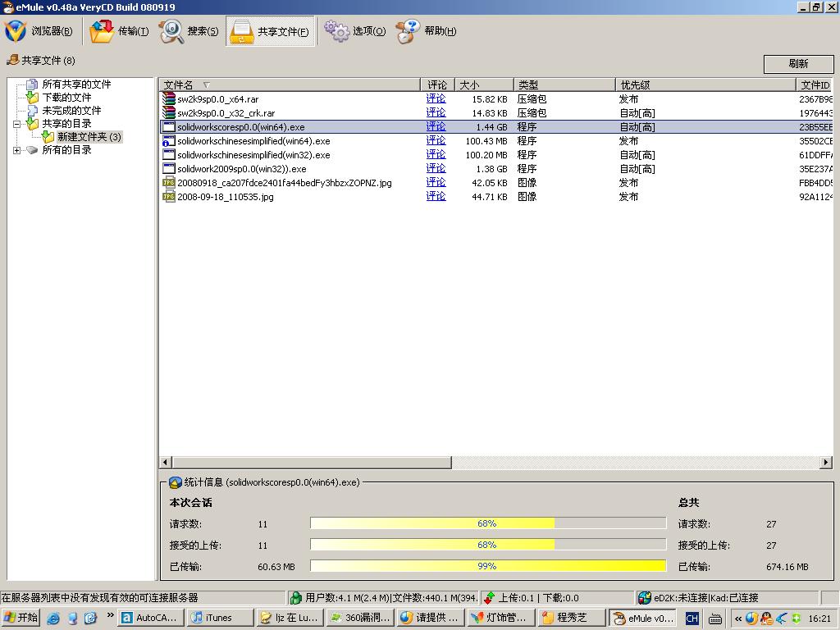Click the 1.44 GB size cell
The image size is (840, 630).
[491, 127]
